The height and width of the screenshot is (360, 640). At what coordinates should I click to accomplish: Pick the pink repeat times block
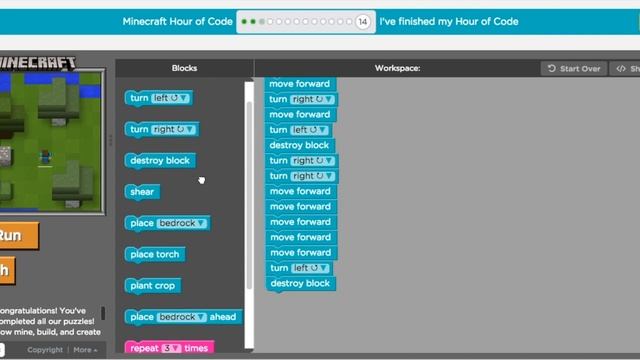point(169,348)
